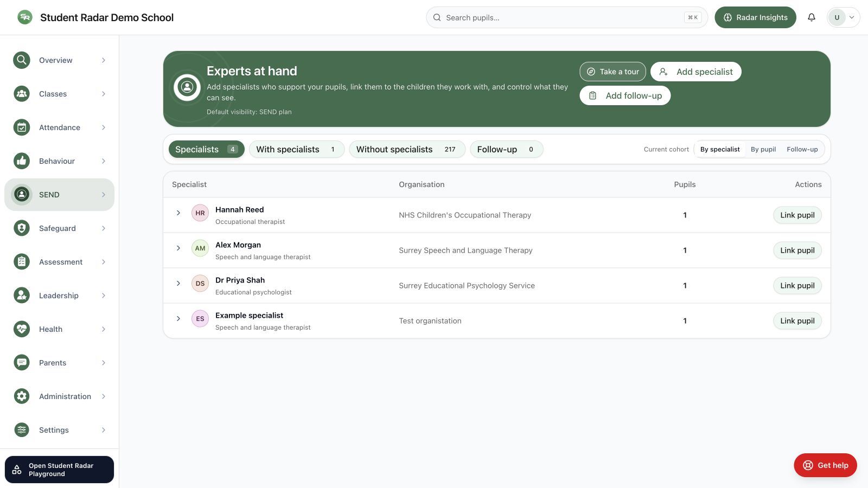Click the Search pupils input field
The height and width of the screenshot is (488, 868).
(x=567, y=17)
